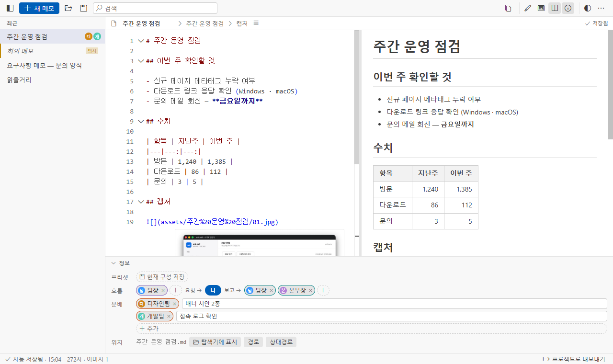
Task: Open the 회의 메모 note
Action: pyautogui.click(x=53, y=51)
